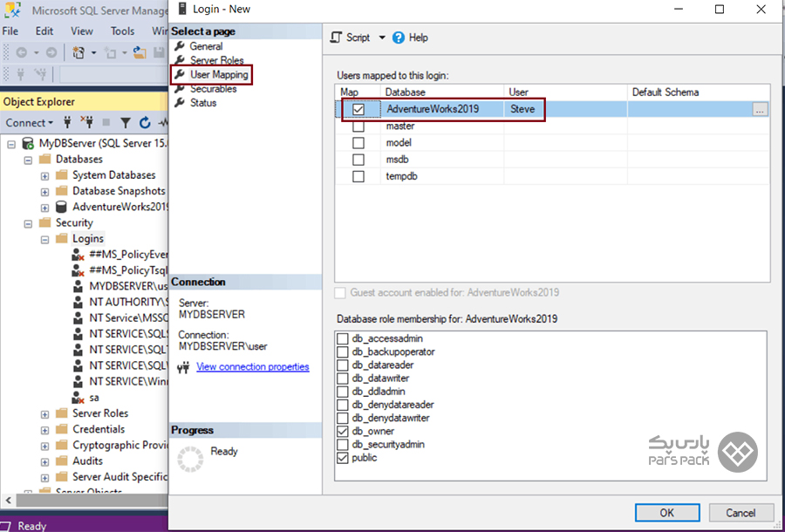Click the Database column header
The width and height of the screenshot is (785, 532).
coord(442,92)
